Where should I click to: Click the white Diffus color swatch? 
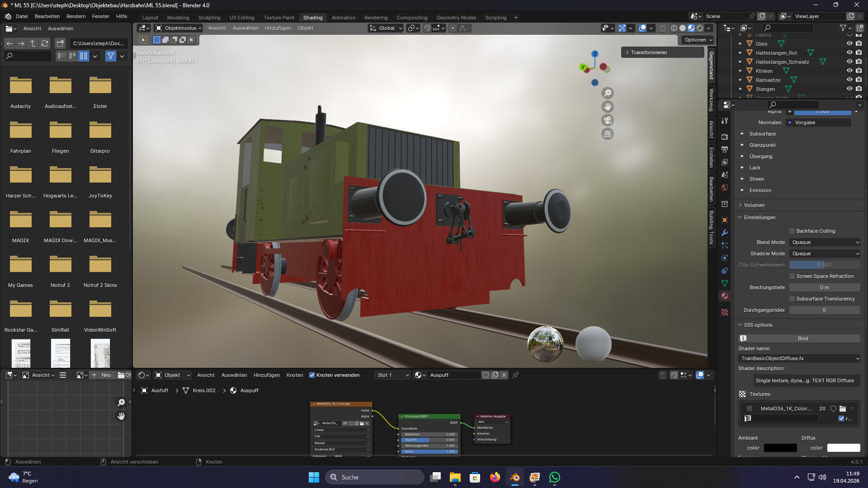tap(843, 448)
